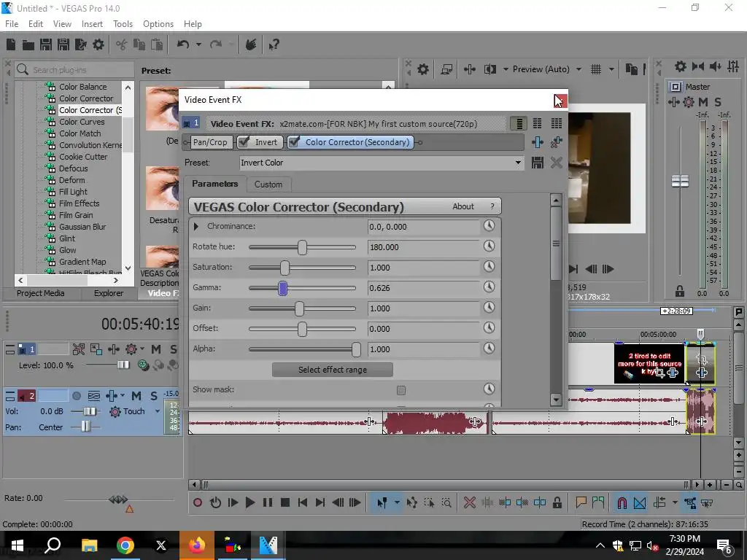Save the Invert Color preset icon
Viewport: 747px width, 560px height.
[538, 163]
